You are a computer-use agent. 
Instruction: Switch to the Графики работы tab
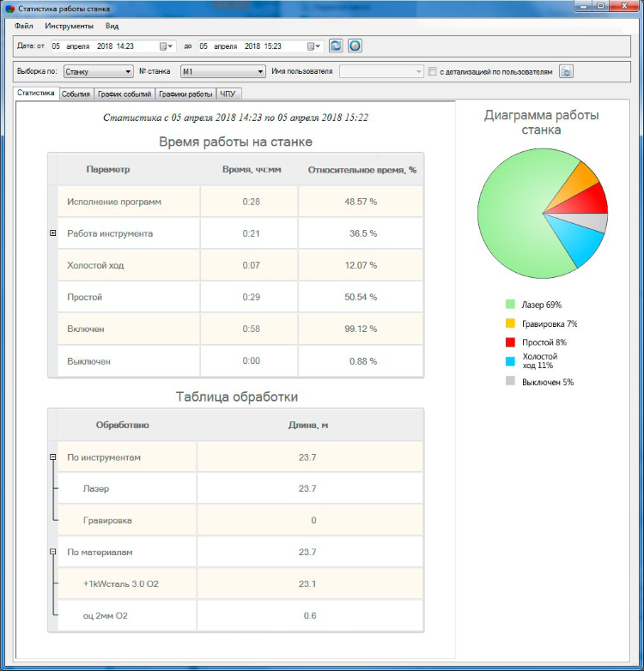coord(185,94)
